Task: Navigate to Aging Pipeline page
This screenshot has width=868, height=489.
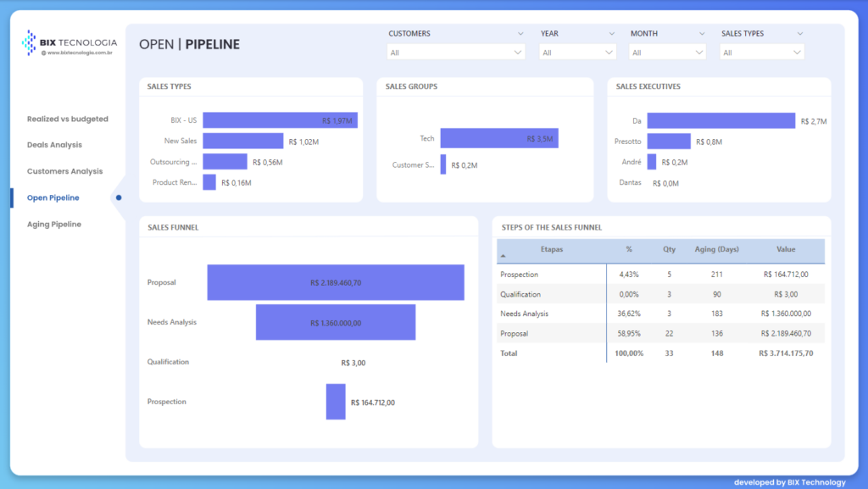Action: click(x=54, y=225)
